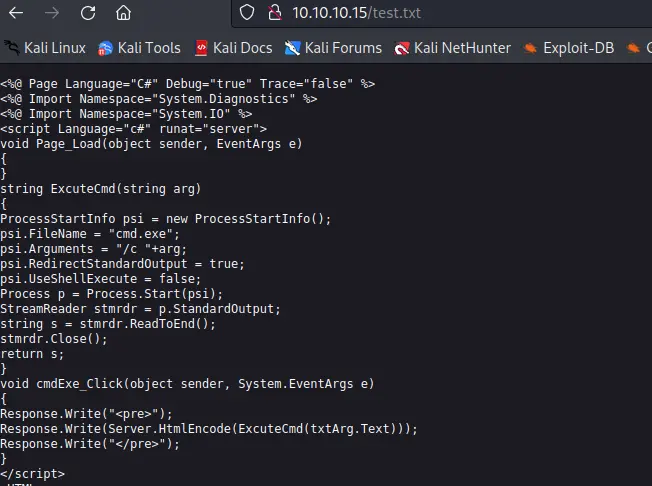Click the Response.Write("<pre>") line
Screen dimensions: 652x486
(86, 414)
